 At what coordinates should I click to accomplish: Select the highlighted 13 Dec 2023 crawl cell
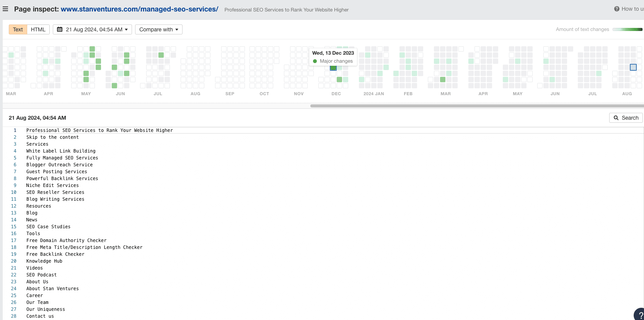pyautogui.click(x=333, y=68)
